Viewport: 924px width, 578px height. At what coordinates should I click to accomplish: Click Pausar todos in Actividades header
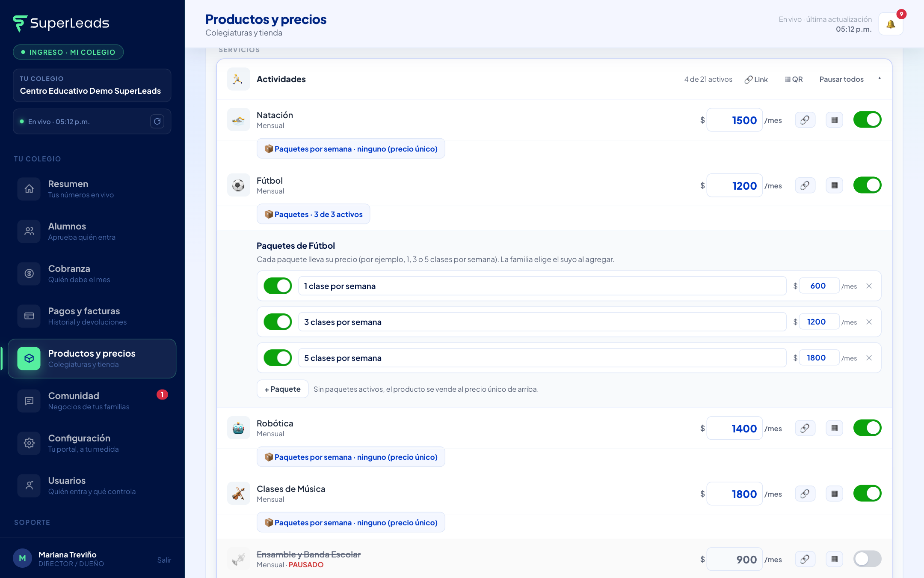tap(841, 79)
